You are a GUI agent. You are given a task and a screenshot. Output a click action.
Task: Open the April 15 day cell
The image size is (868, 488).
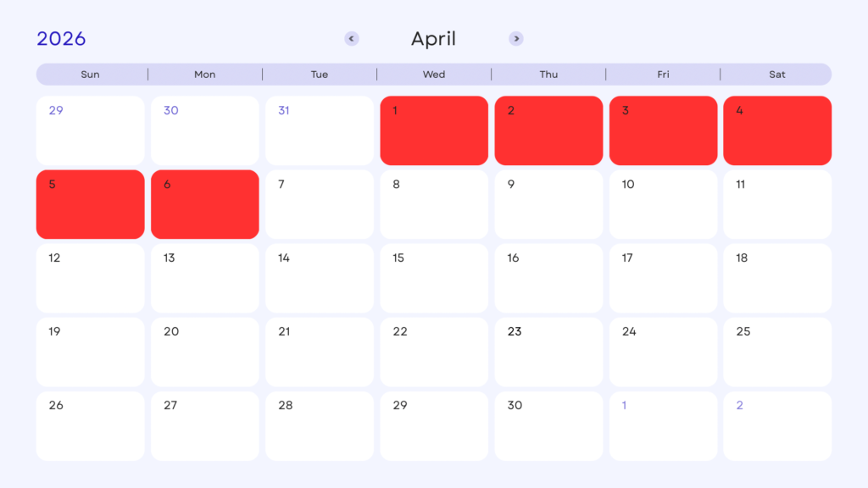[x=434, y=278]
